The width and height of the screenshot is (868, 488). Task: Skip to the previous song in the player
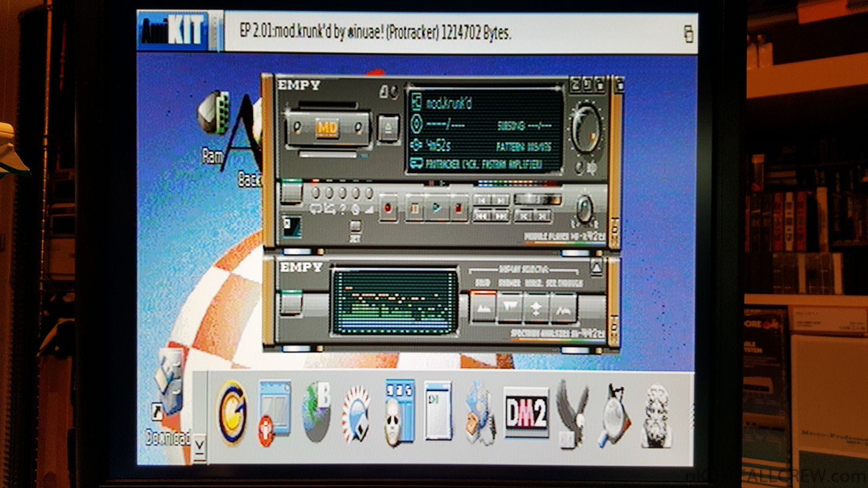point(482,200)
